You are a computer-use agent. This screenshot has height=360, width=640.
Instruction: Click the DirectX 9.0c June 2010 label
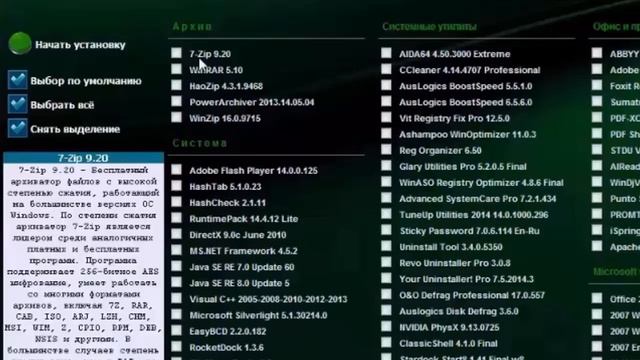click(238, 235)
